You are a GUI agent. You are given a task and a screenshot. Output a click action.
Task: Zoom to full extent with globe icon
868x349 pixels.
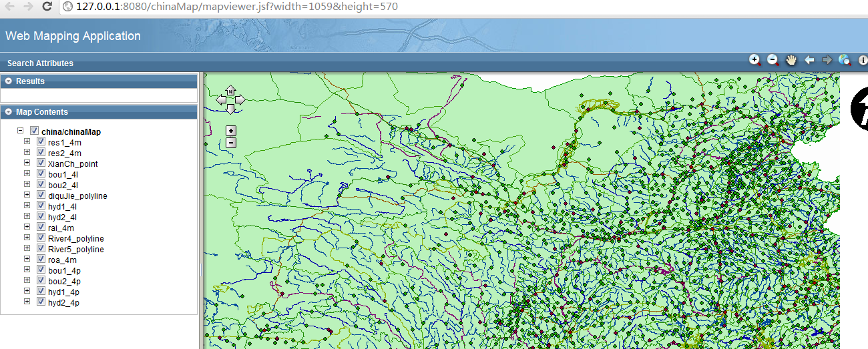tap(845, 60)
